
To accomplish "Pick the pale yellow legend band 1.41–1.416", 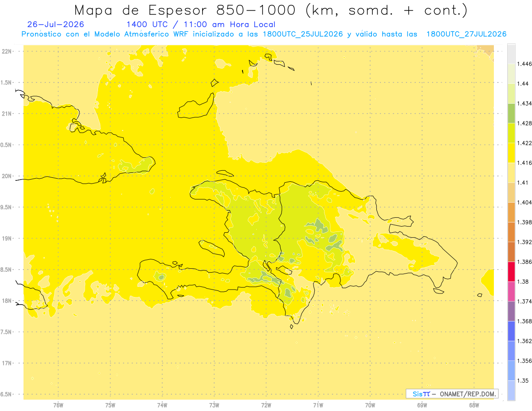I will coord(511,173).
